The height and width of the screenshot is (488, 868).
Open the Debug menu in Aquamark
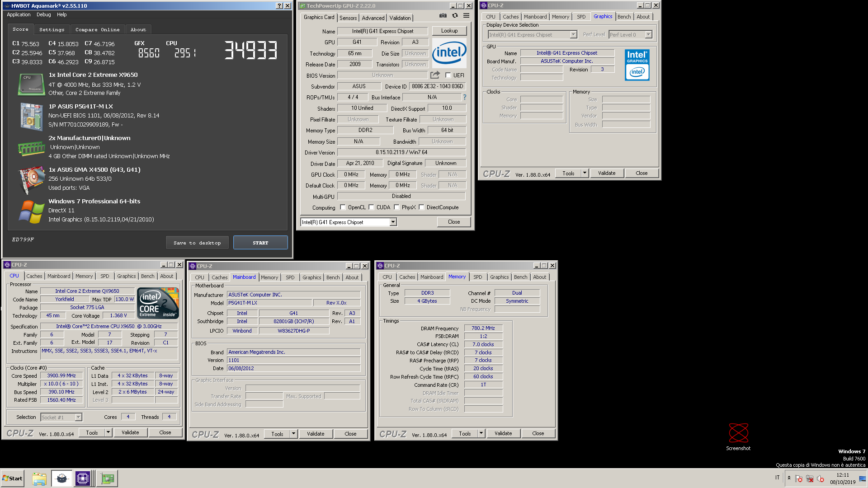pos(44,14)
